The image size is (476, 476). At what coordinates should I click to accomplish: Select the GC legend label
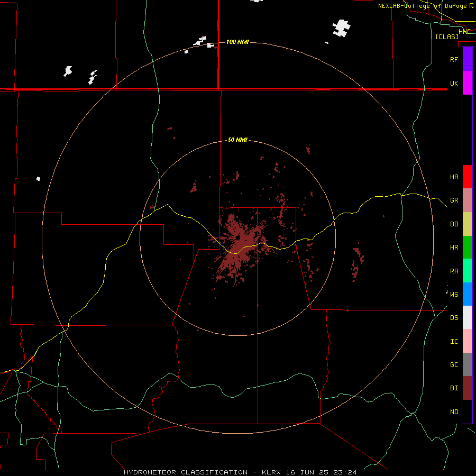coord(454,365)
